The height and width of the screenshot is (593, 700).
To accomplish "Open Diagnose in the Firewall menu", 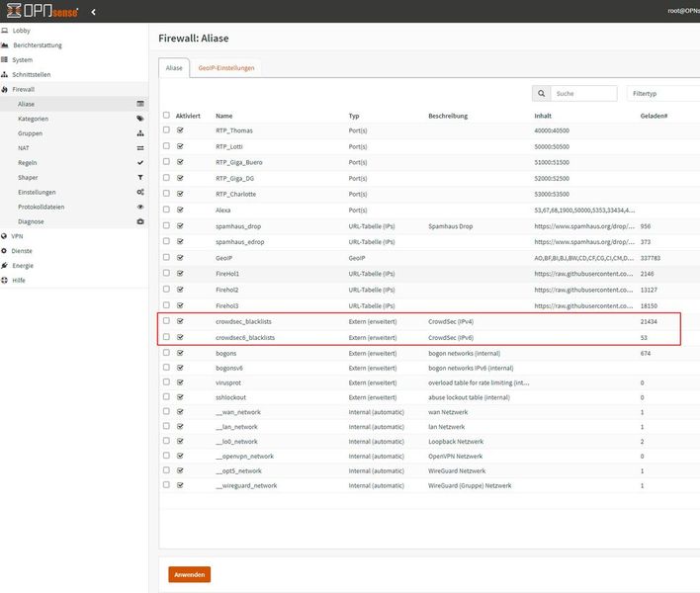I will pyautogui.click(x=31, y=222).
